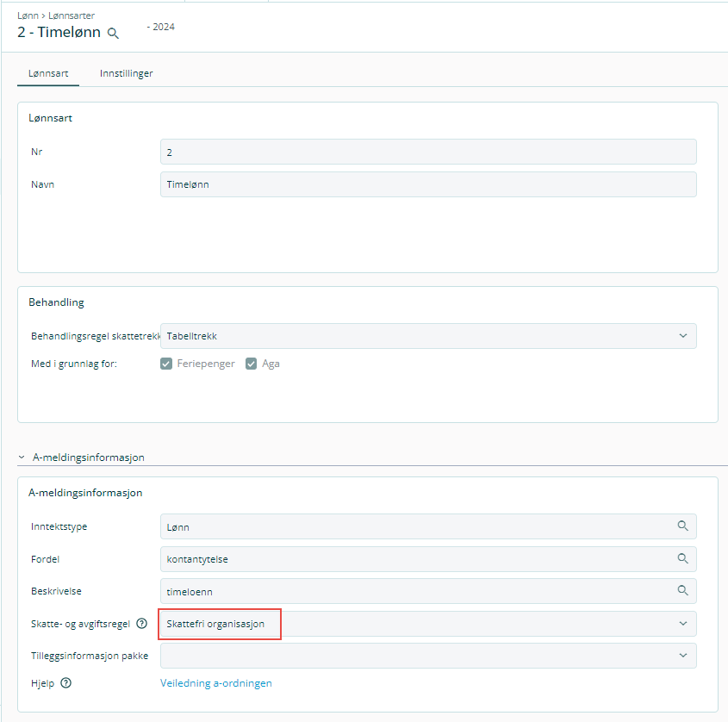728x722 pixels.
Task: Select the Lønnsart tab
Action: tap(48, 74)
